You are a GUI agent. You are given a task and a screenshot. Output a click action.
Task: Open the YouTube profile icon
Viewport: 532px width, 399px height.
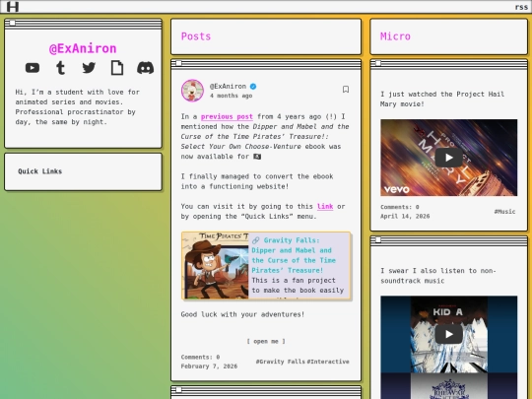[33, 68]
